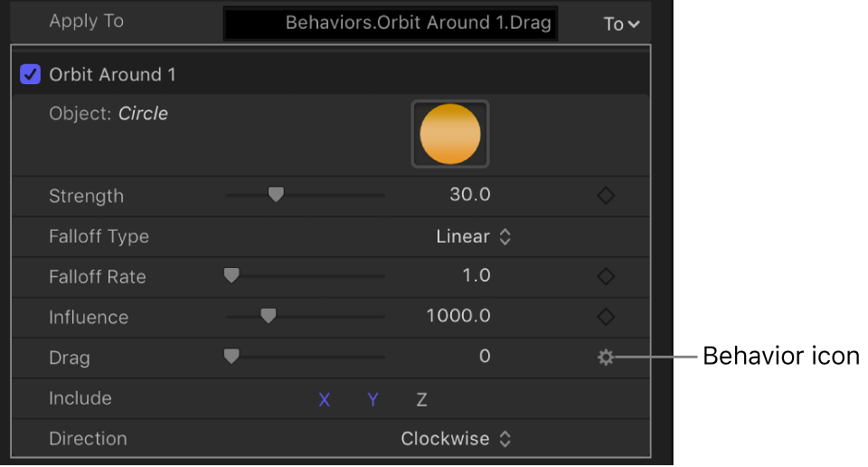
Task: Open the Apply To 'To' menu
Action: [x=621, y=24]
